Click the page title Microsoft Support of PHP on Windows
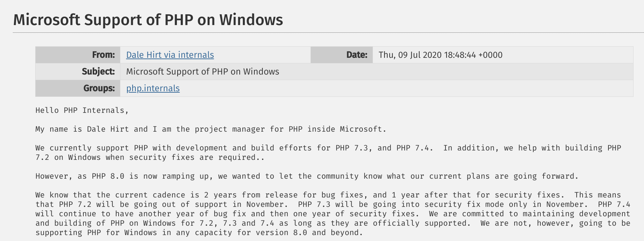The width and height of the screenshot is (644, 241). [148, 20]
